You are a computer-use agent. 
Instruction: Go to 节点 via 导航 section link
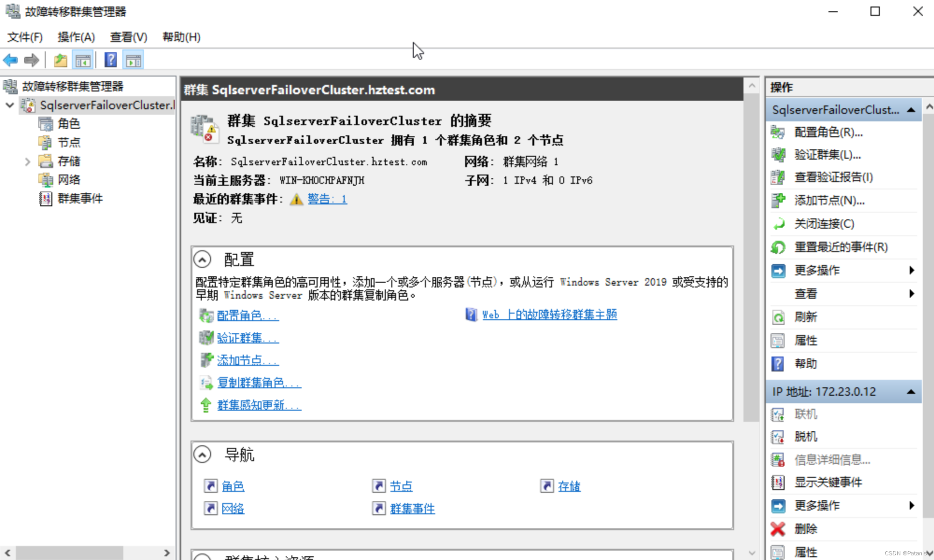[x=401, y=486]
